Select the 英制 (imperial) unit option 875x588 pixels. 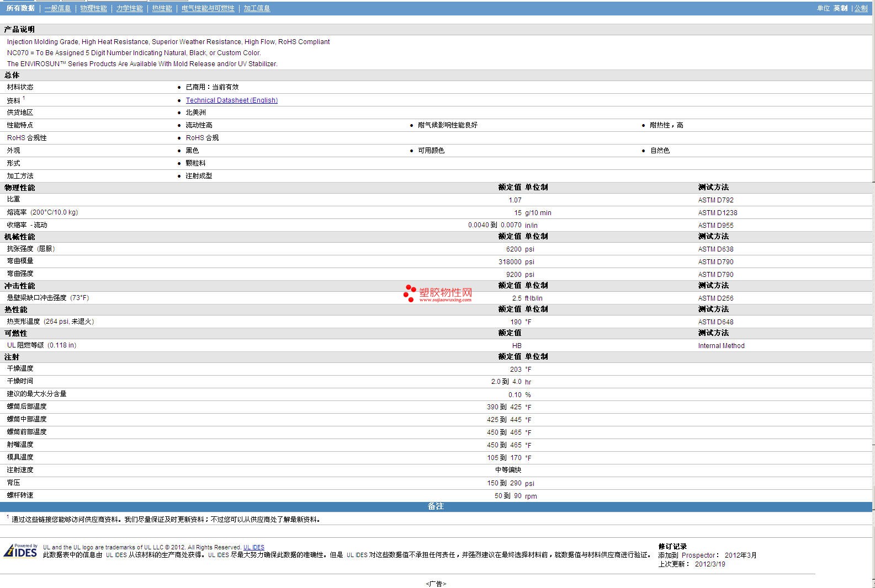pos(840,8)
